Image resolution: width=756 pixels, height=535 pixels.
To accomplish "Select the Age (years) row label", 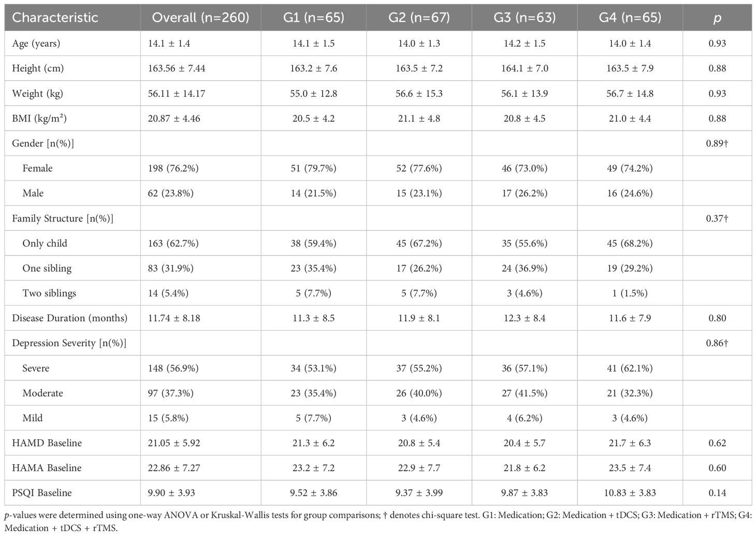I will pos(36,43).
